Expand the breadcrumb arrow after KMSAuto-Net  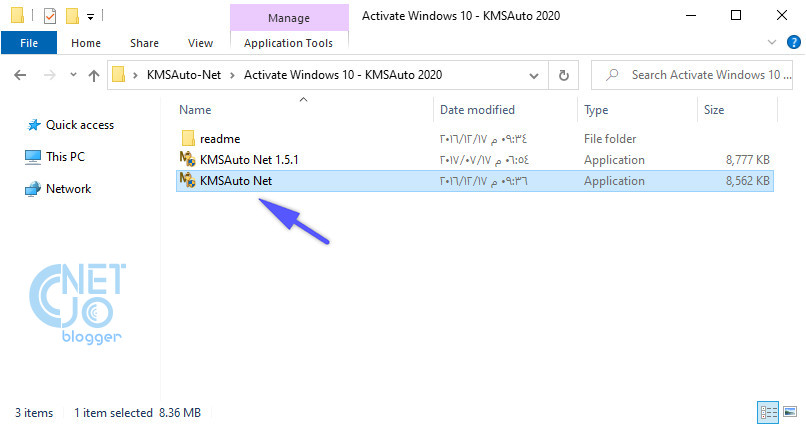[x=232, y=76]
